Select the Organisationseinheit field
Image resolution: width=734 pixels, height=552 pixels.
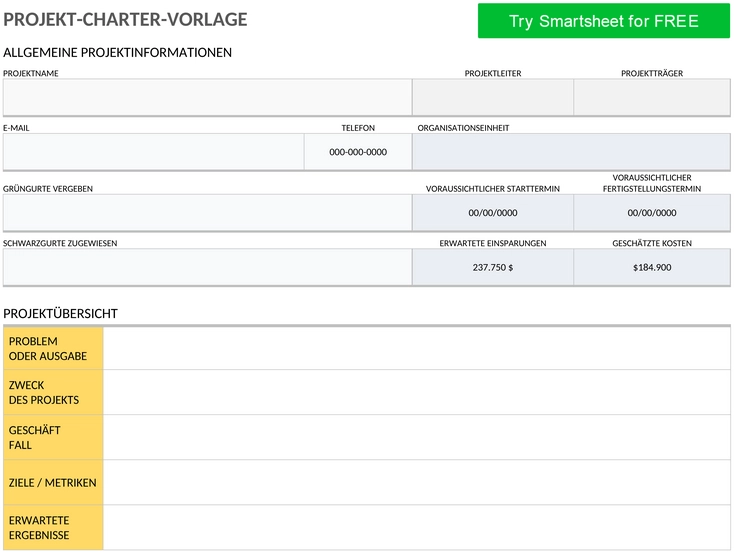click(571, 152)
